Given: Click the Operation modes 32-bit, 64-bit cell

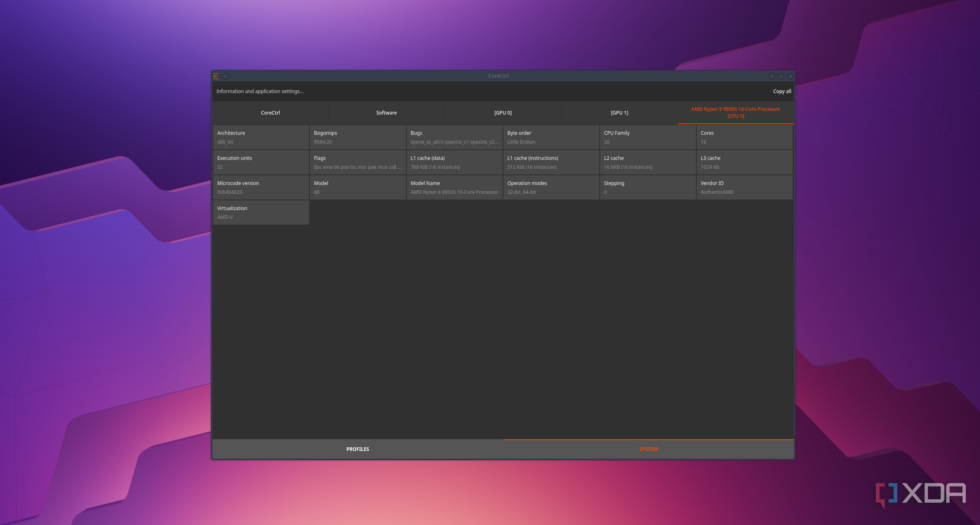Looking at the screenshot, I should tap(551, 188).
